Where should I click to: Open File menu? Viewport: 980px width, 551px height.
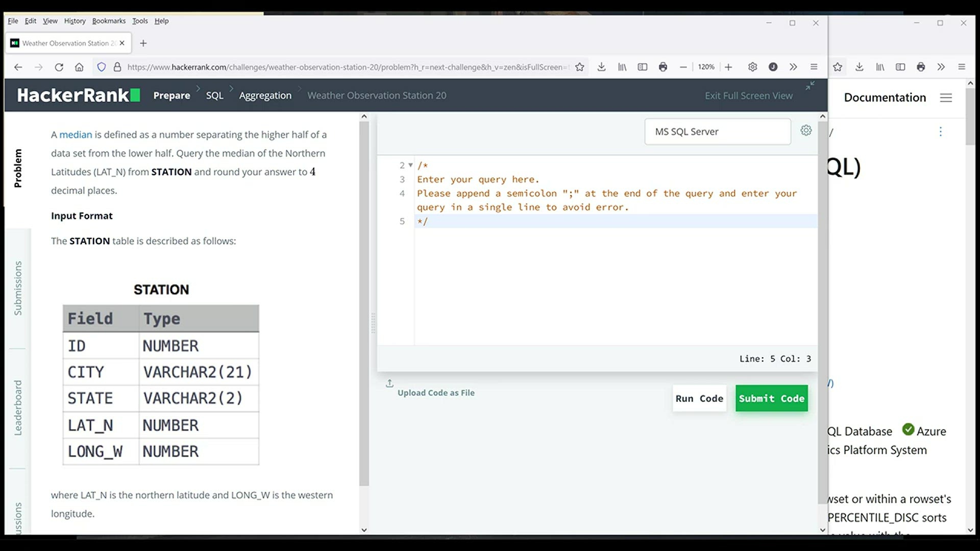tap(13, 21)
